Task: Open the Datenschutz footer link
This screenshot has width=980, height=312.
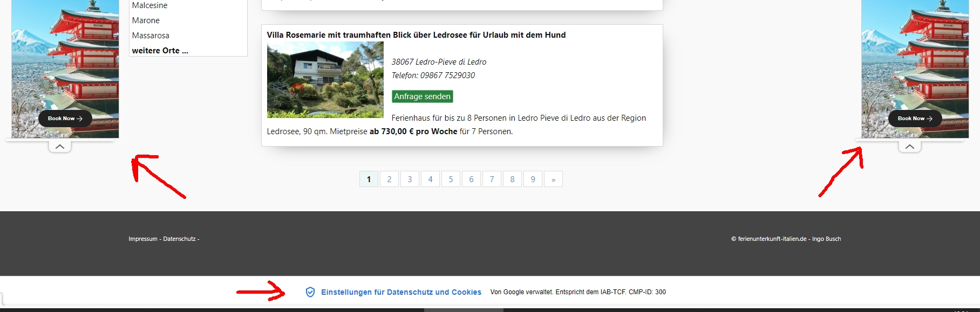Action: (x=179, y=239)
